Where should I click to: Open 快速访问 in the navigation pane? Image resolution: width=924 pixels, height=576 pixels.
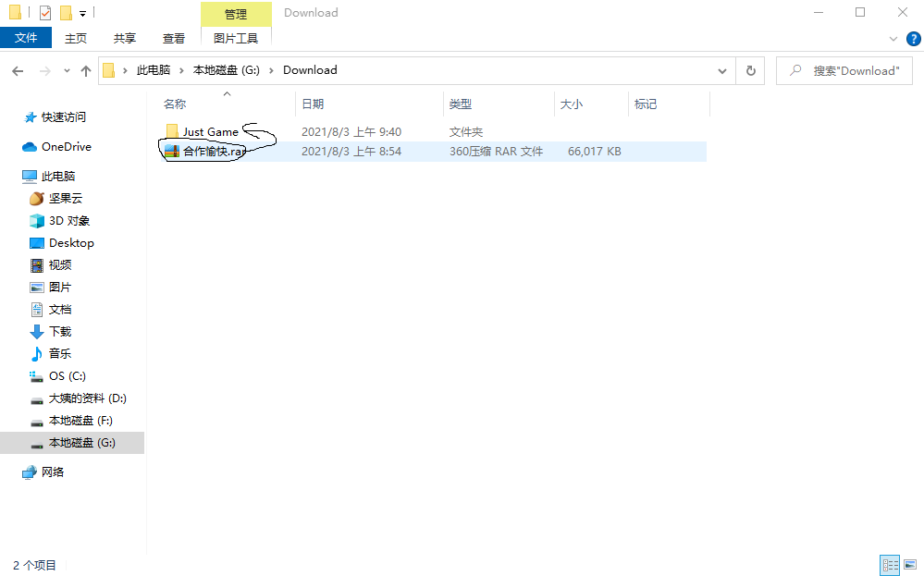[x=63, y=117]
